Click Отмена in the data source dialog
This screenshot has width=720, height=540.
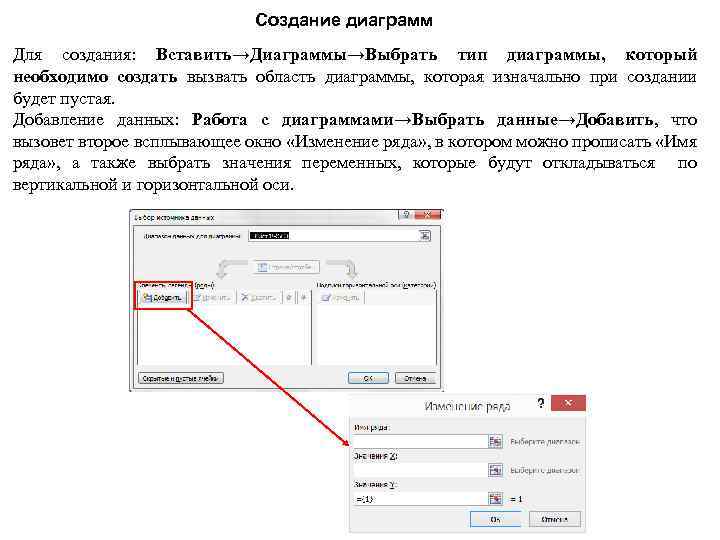(415, 378)
